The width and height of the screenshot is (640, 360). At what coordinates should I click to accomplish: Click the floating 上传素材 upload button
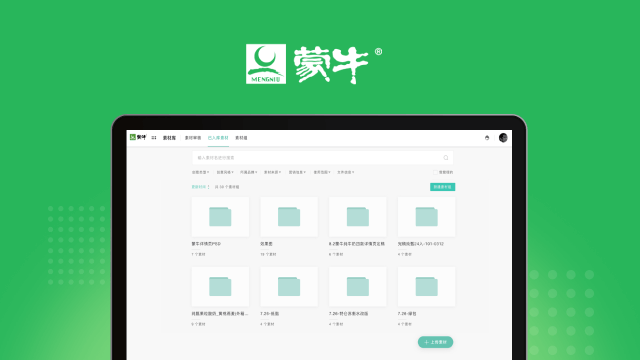coord(436,342)
